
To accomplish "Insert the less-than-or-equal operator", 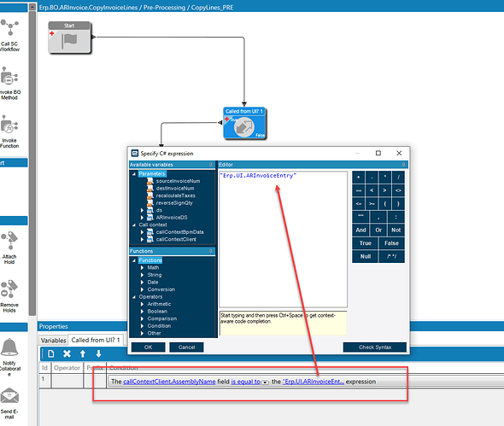I will tap(359, 204).
